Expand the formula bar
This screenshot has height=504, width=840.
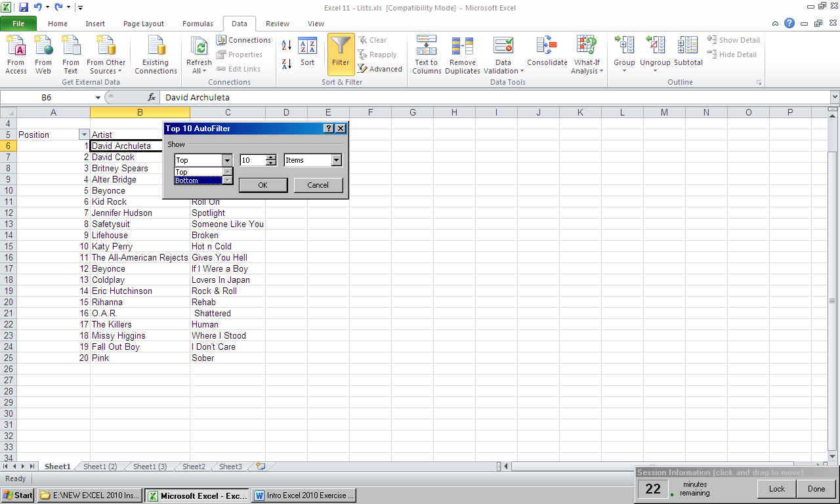point(835,97)
